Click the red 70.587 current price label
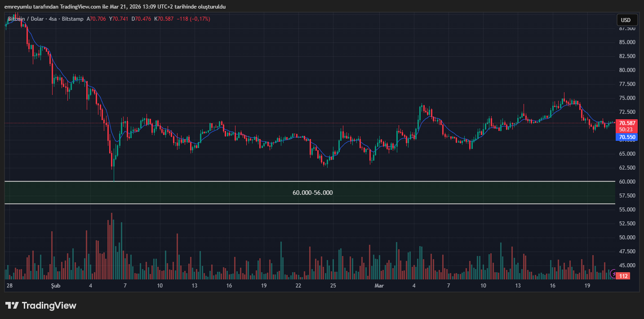 click(x=627, y=123)
